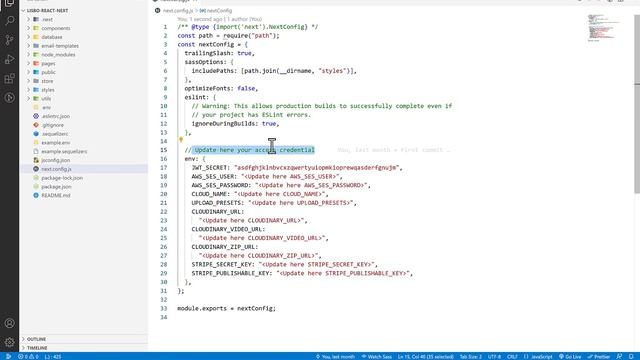This screenshot has width=640, height=360.
Task: Expand the styles folder
Action: point(29,90)
